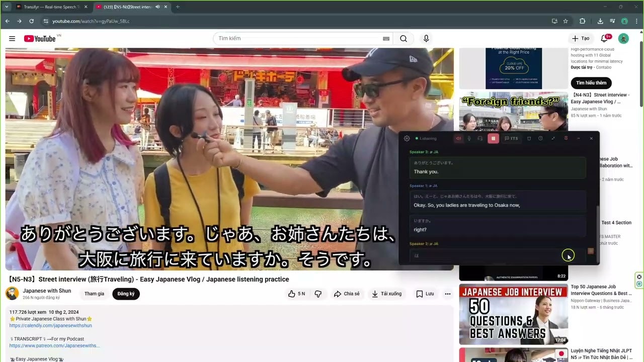Click the YouTube search magnifier button
Screen dimensions: 644x362
click(404, 39)
